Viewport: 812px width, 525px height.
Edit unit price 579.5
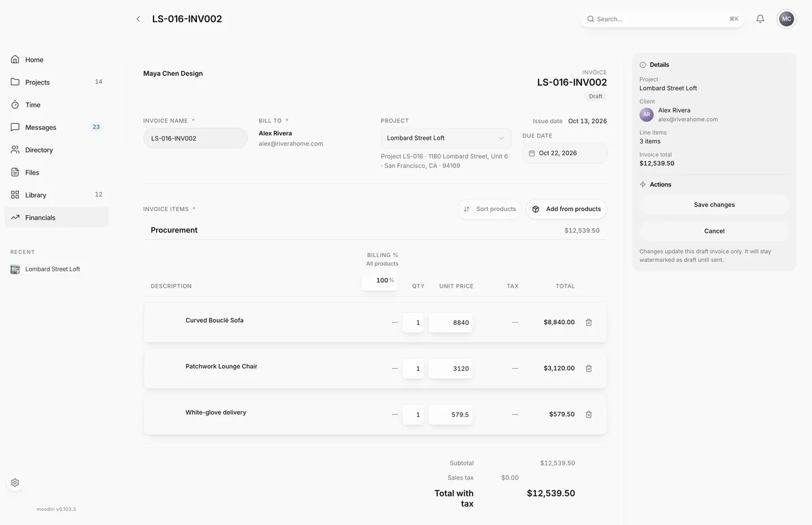coord(451,415)
